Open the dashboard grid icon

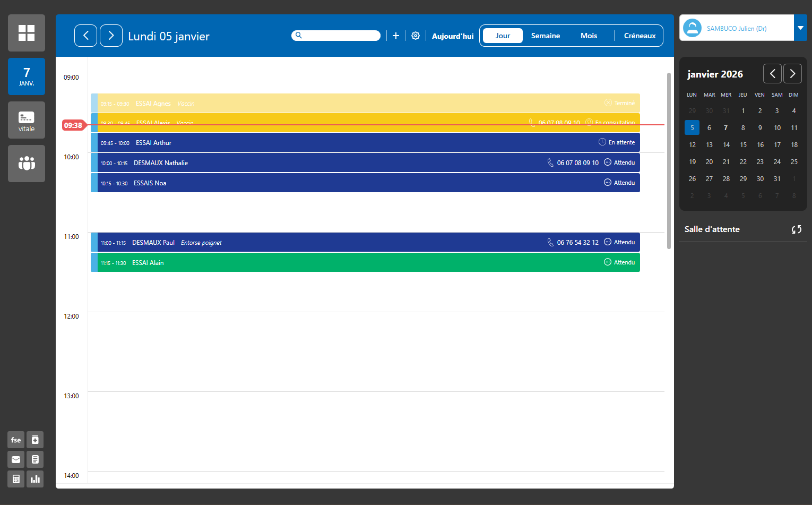click(x=27, y=33)
